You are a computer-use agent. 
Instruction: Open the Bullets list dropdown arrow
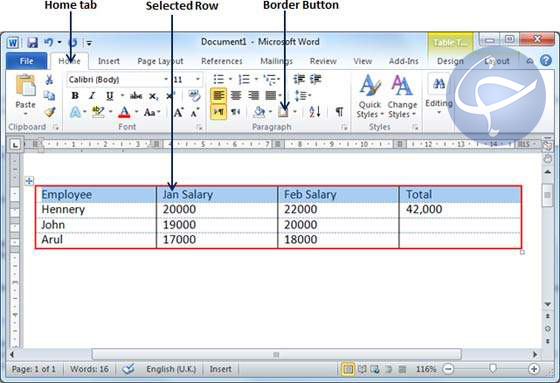[230, 79]
